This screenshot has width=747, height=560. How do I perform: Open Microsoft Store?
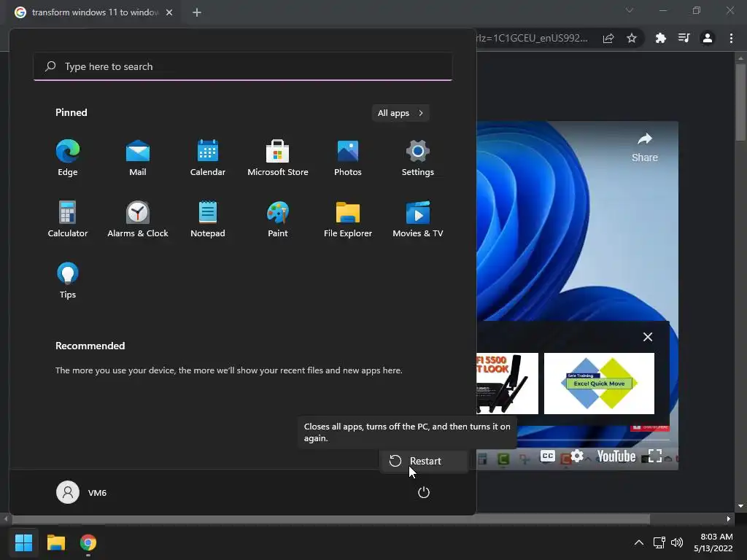(278, 158)
